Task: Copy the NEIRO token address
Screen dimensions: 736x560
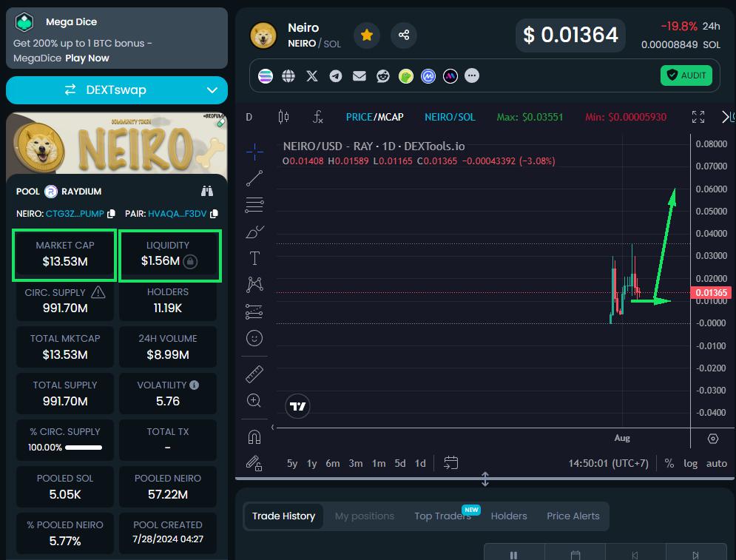Action: [x=111, y=214]
